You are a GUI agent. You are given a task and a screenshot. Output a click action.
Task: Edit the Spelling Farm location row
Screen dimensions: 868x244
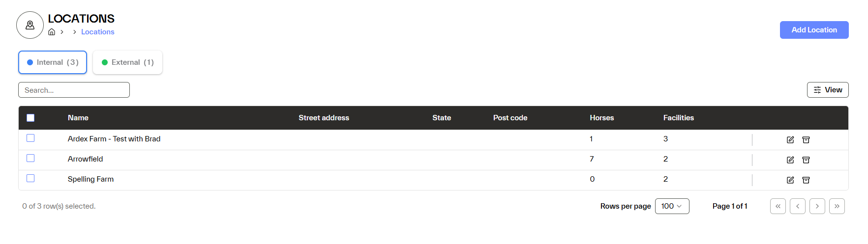(790, 180)
